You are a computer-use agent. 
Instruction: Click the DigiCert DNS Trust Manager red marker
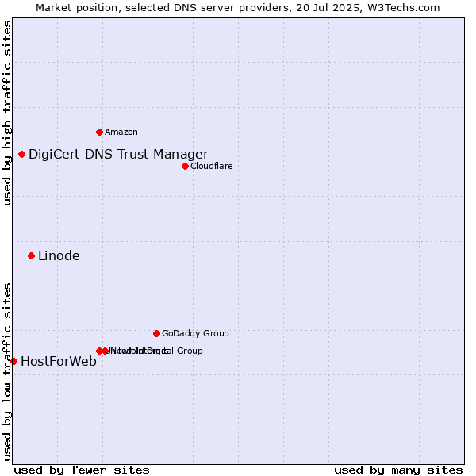click(21, 154)
